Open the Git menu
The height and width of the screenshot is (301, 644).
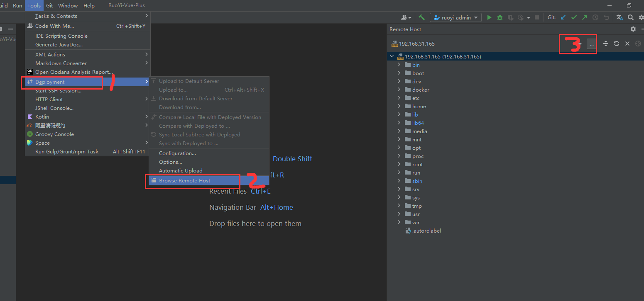[x=49, y=5]
